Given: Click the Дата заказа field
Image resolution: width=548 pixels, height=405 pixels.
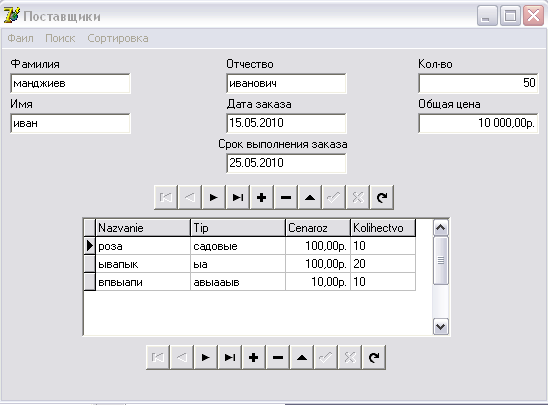Looking at the screenshot, I should click(x=286, y=123).
